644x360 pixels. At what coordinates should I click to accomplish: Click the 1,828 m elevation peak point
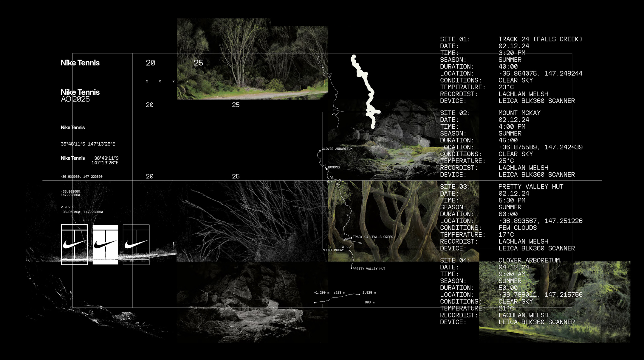click(359, 294)
